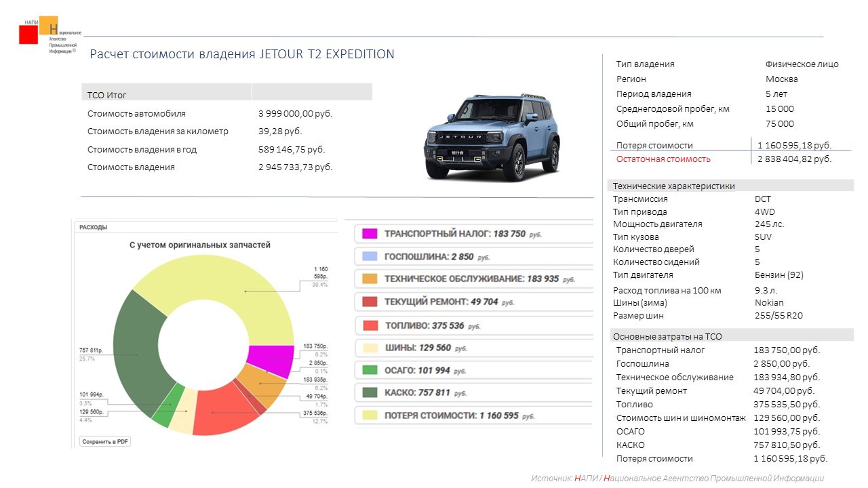Click the body type value SUV
868x488 pixels.
[x=764, y=237]
